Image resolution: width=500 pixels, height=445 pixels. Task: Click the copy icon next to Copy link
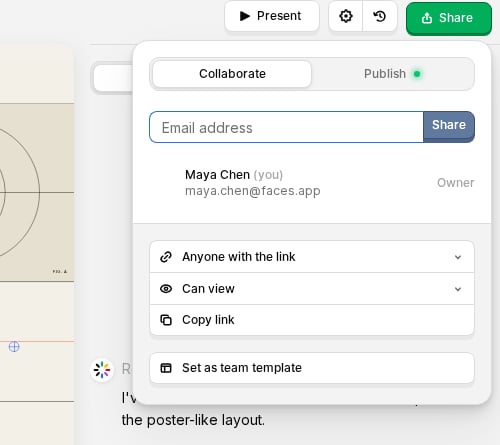pos(166,320)
